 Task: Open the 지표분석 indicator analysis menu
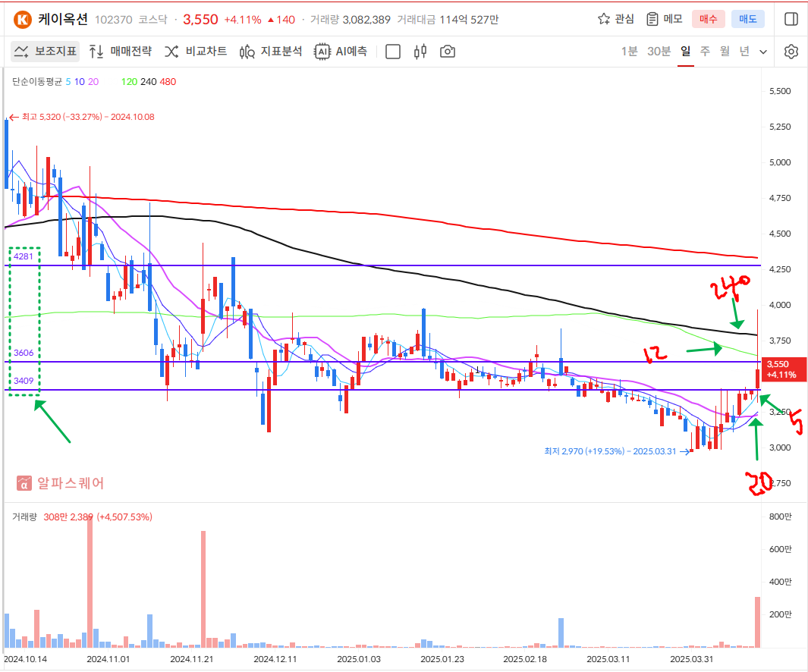click(271, 52)
